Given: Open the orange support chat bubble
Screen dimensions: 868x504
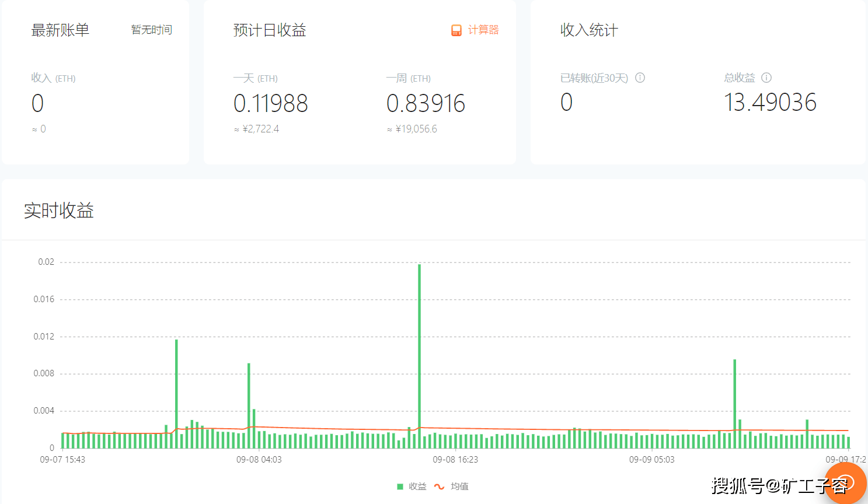Looking at the screenshot, I should click(x=845, y=483).
